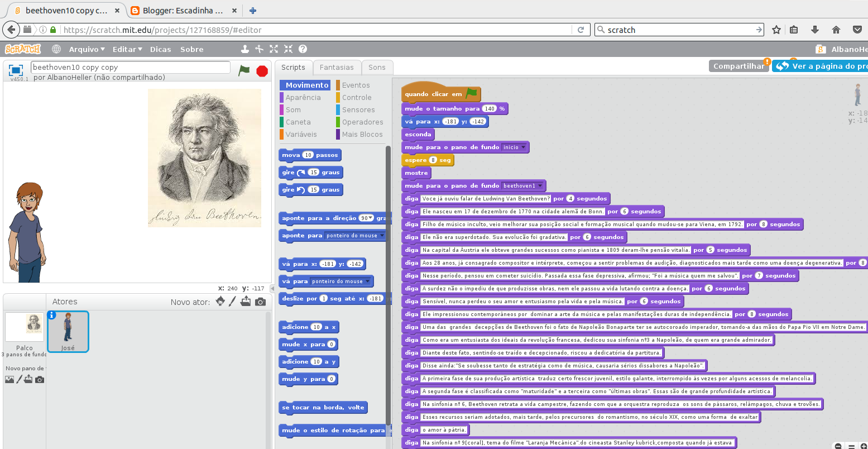Choose new backdrop from library icon

9,380
